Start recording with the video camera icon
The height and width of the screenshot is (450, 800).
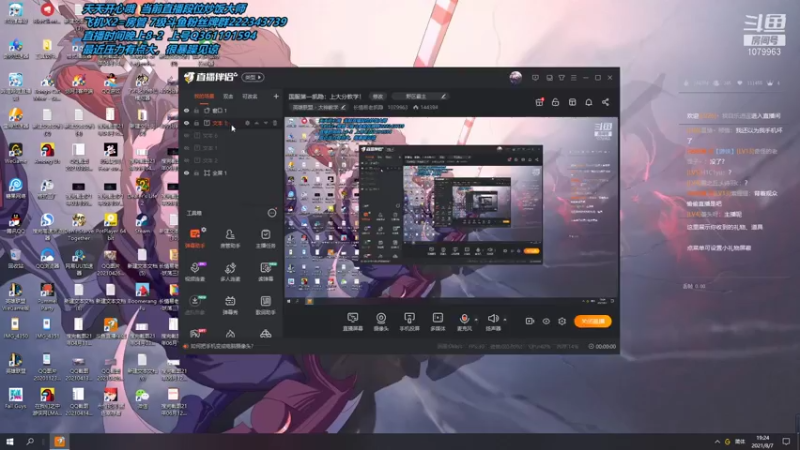[530, 321]
